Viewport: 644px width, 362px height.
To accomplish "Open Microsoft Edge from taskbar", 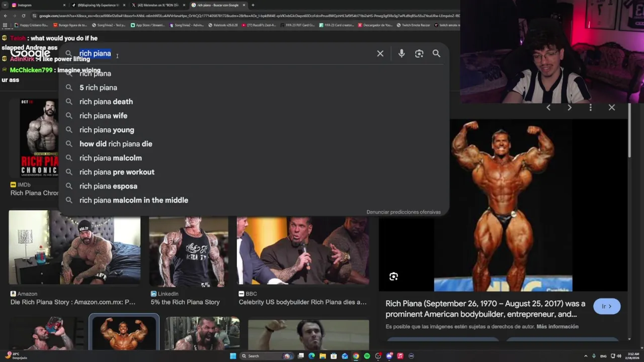I will pos(311,356).
